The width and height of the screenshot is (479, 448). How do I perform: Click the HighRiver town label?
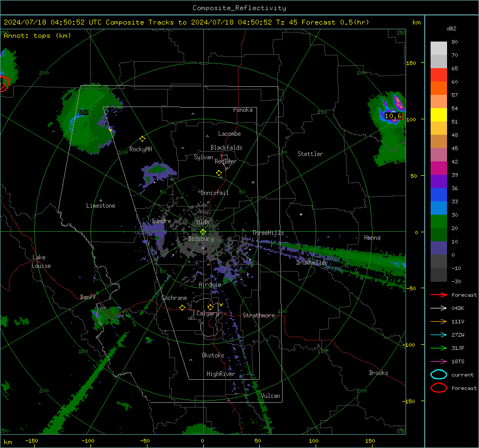(220, 374)
